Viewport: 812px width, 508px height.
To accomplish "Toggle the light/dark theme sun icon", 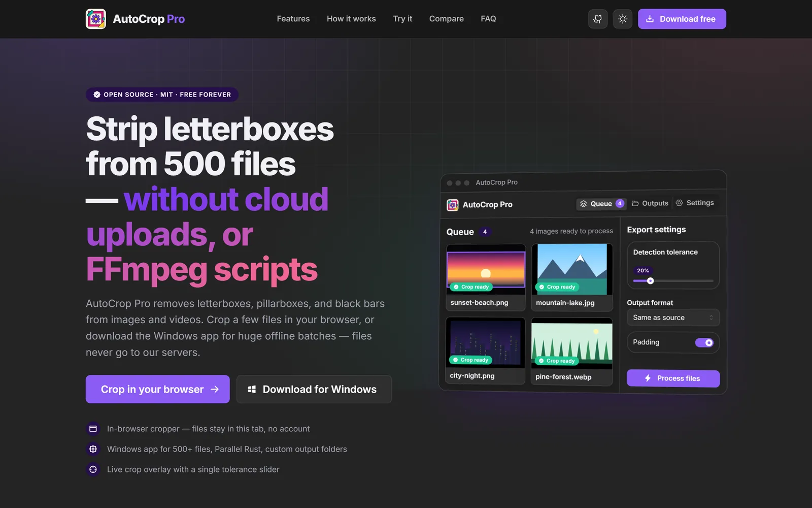I will [x=623, y=19].
